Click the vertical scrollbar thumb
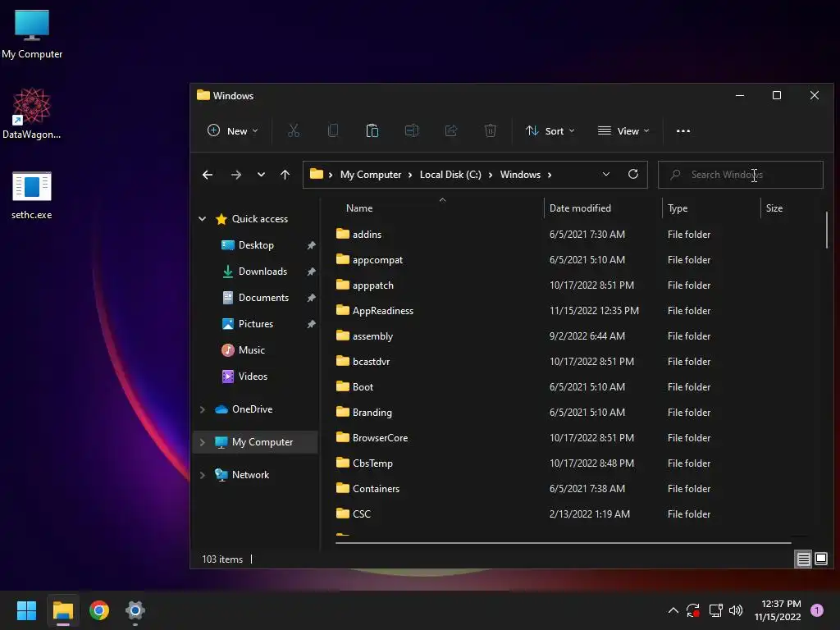This screenshot has height=630, width=840. point(827,230)
